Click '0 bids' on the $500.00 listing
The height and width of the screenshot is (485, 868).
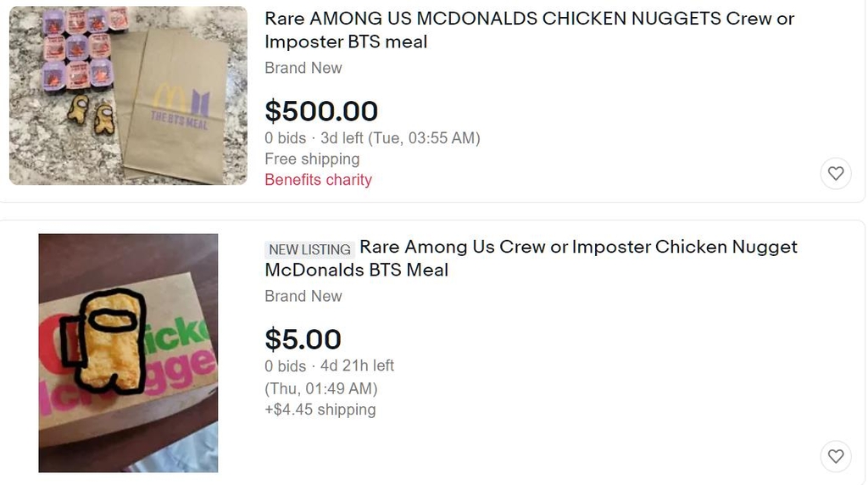click(285, 138)
